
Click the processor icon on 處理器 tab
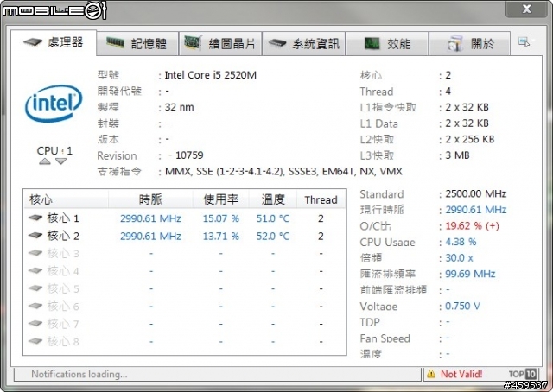(x=33, y=42)
